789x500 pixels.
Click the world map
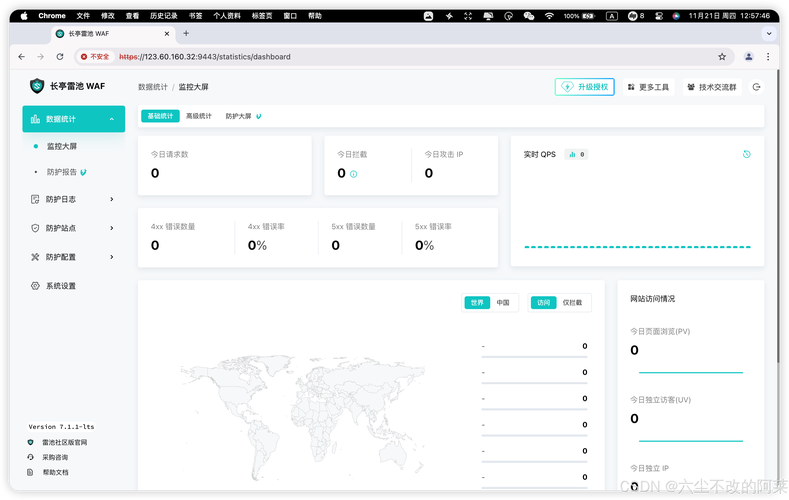coord(302,416)
